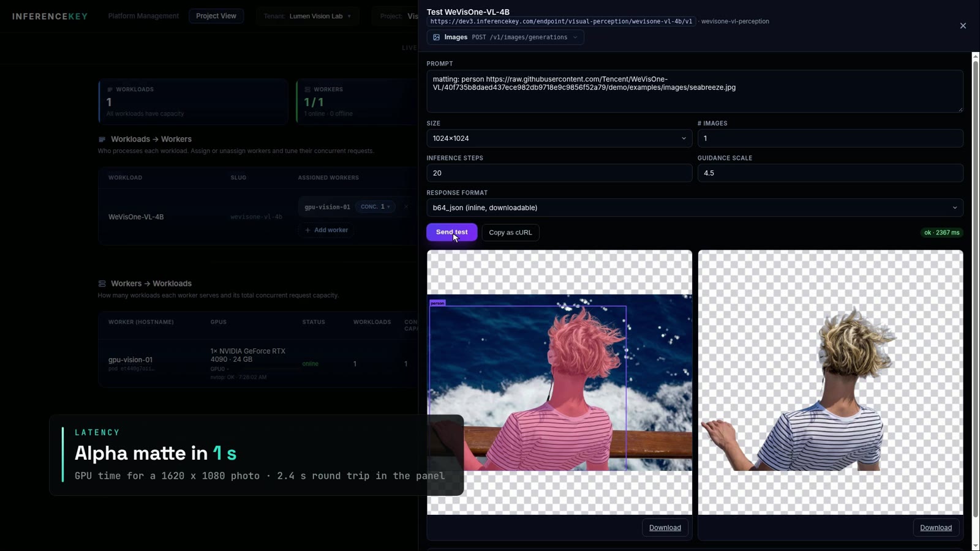Click the Workers 1/1 summary card

pyautogui.click(x=357, y=102)
